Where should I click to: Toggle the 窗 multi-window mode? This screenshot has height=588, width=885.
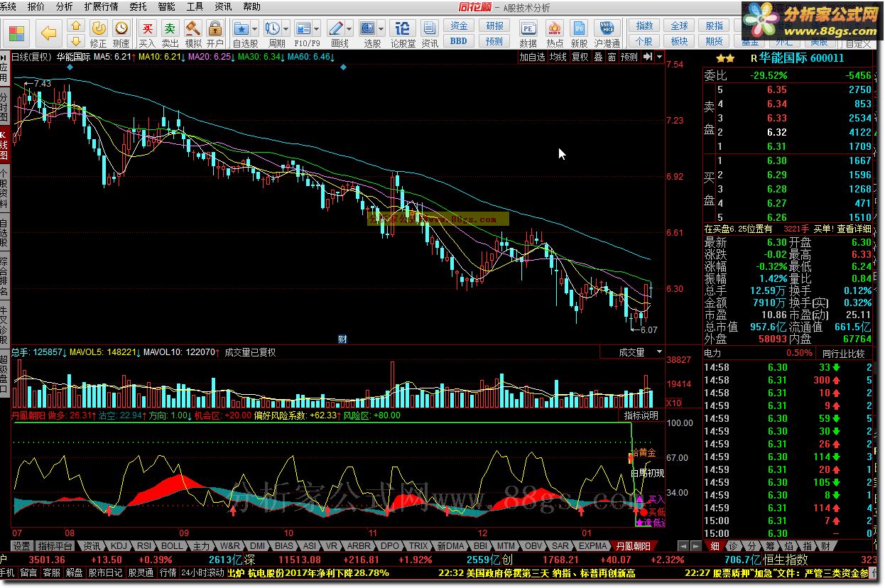[x=612, y=57]
